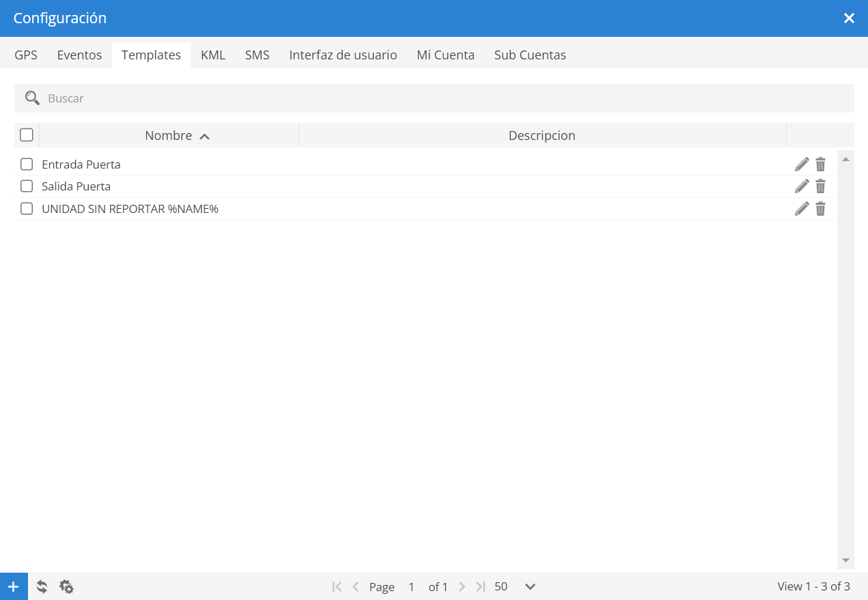Screen dimensions: 868x600
Task: Edit UNIDAD SIN REPORTAR template
Action: point(802,209)
